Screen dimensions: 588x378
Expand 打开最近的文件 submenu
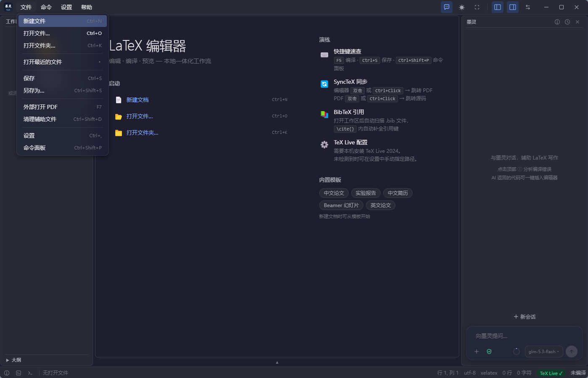63,62
